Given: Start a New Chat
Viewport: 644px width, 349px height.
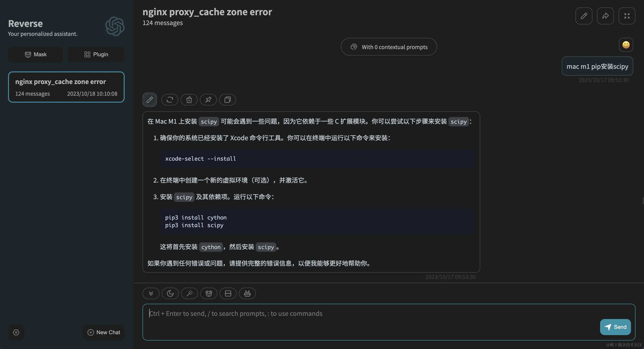Looking at the screenshot, I should coord(104,332).
